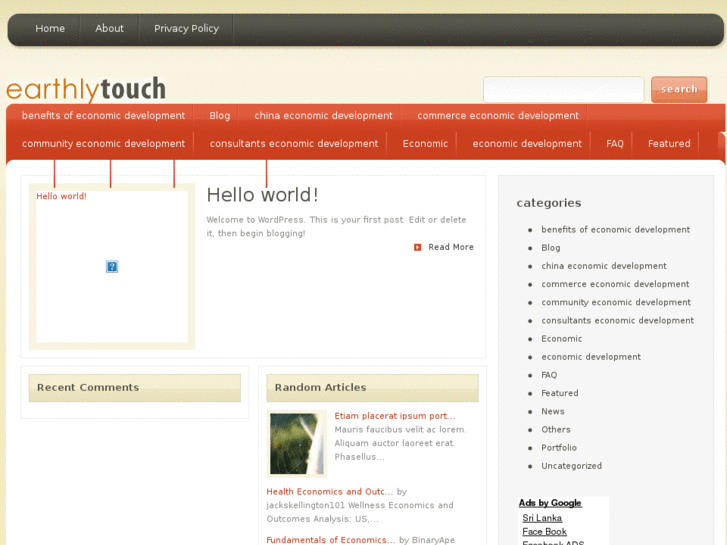
Task: Open sidebar category consultants economic development
Action: (618, 321)
